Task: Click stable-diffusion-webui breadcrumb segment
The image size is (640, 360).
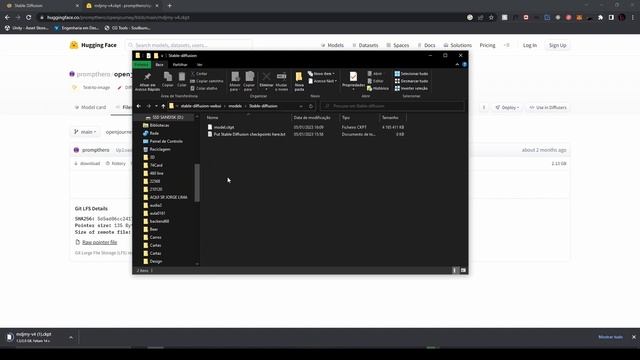Action: coord(201,106)
